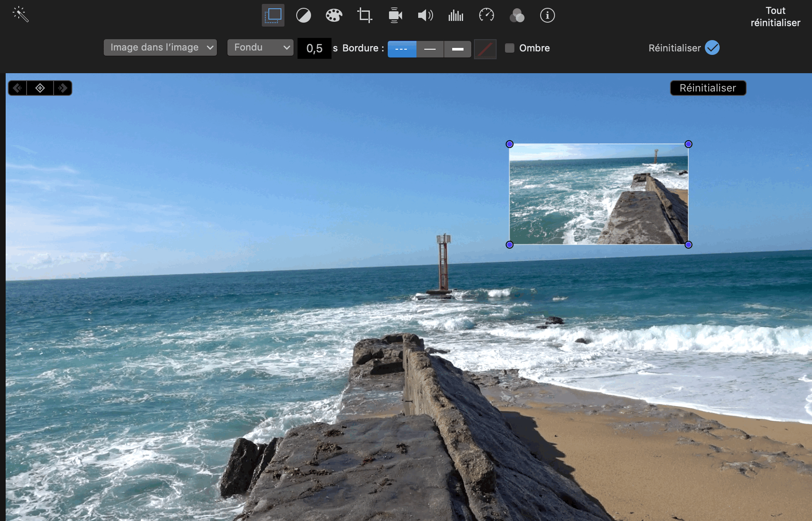Select the dashed no-border style option
The width and height of the screenshot is (812, 521).
[402, 49]
